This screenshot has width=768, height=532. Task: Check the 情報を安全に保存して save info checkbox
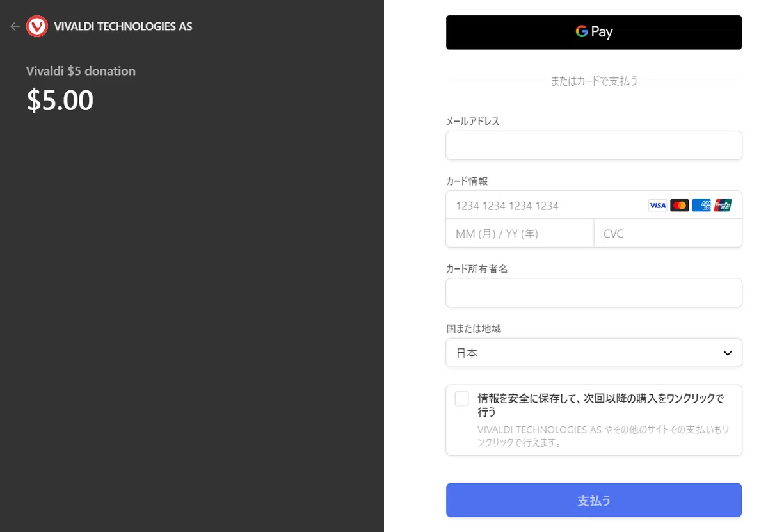pyautogui.click(x=462, y=398)
